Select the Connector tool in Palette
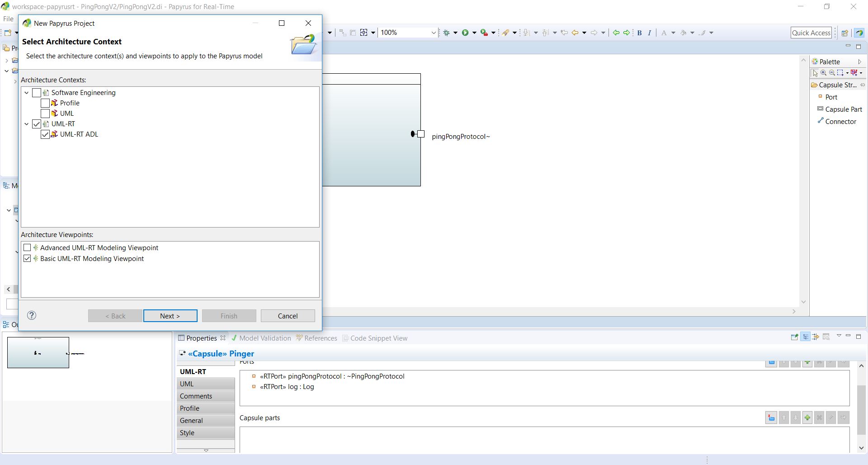868x465 pixels. [x=837, y=121]
